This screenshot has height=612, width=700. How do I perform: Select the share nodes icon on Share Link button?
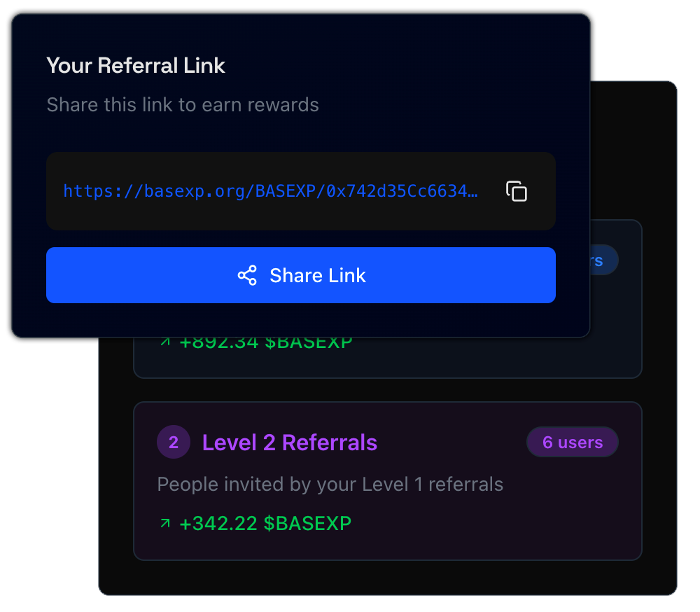click(x=247, y=275)
